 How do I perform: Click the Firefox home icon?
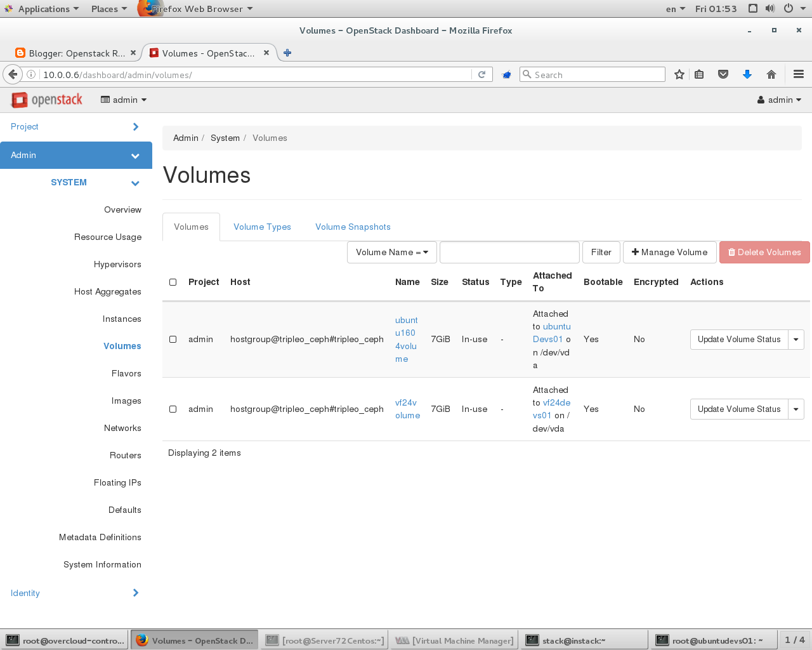[771, 74]
